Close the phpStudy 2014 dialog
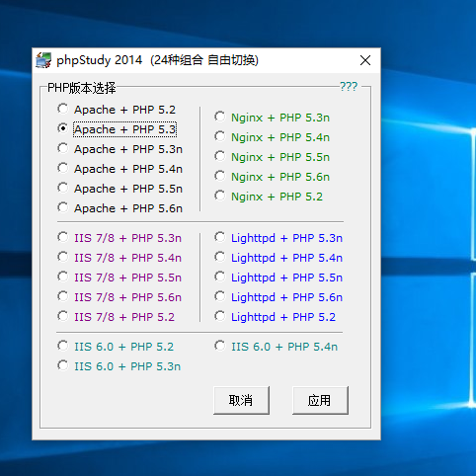The image size is (476, 476). [x=365, y=60]
